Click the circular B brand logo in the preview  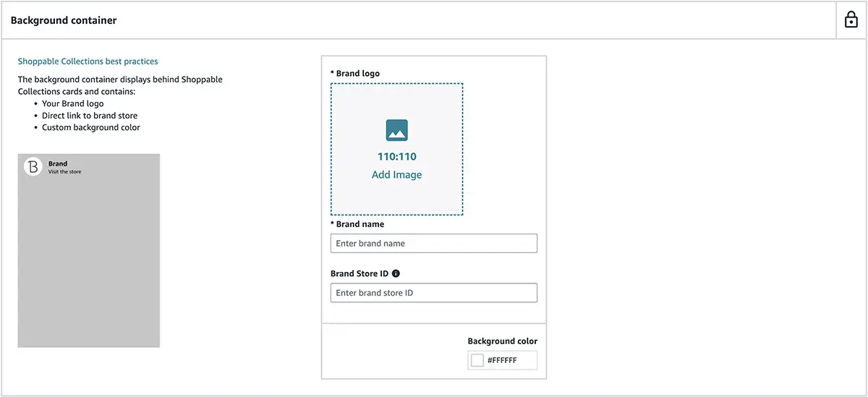[33, 167]
